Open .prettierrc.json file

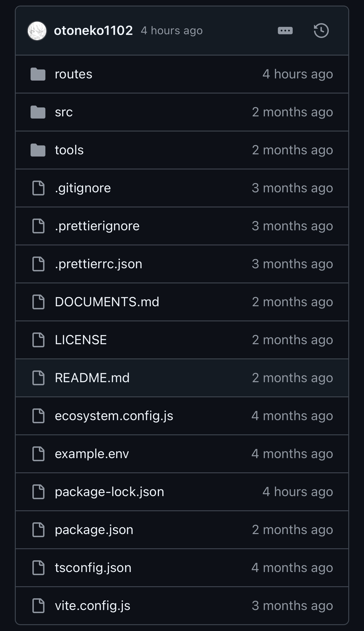click(98, 264)
